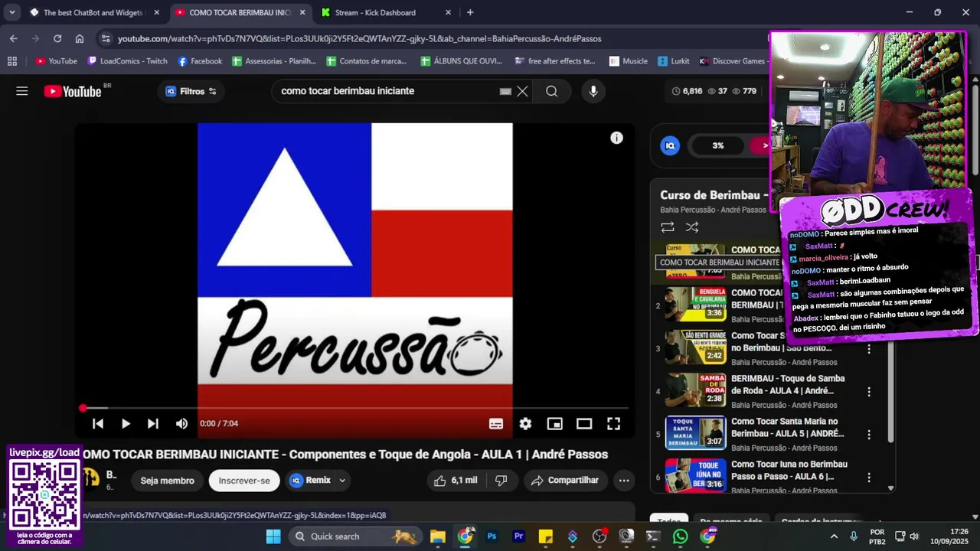980x551 pixels.
Task: Mute the video volume
Action: (181, 423)
